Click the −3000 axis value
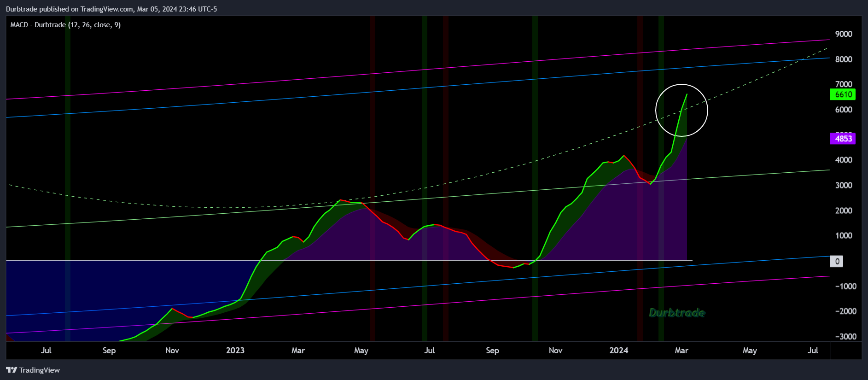 tap(845, 337)
